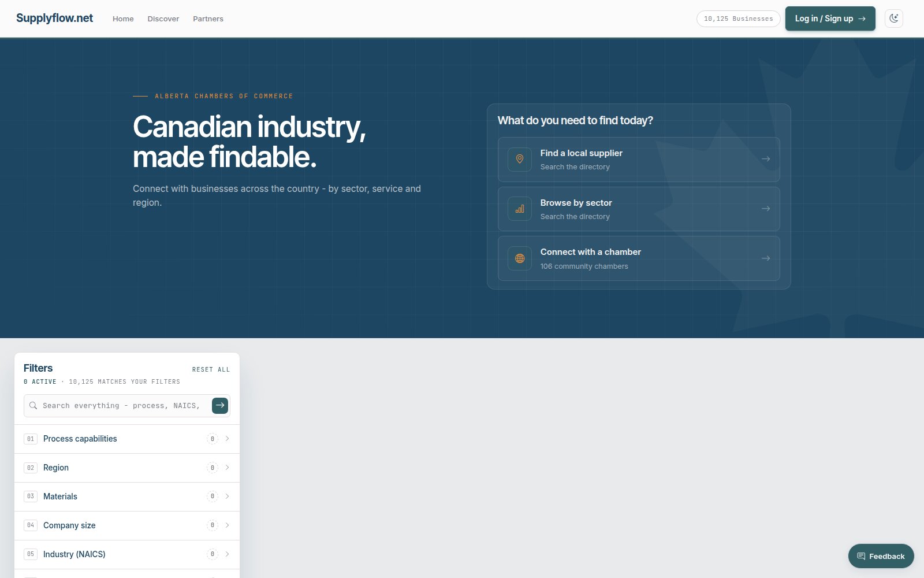The height and width of the screenshot is (578, 924).
Task: Expand the Materials filter chevron
Action: (228, 497)
